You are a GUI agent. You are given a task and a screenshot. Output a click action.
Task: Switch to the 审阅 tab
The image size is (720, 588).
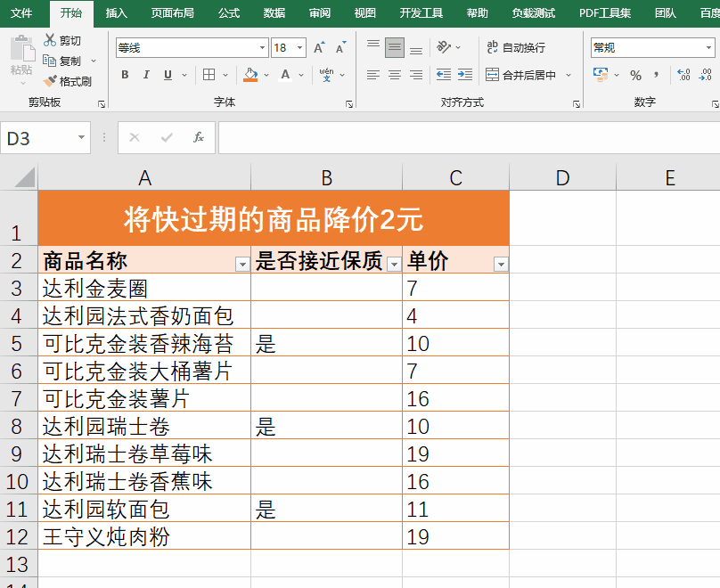(320, 12)
